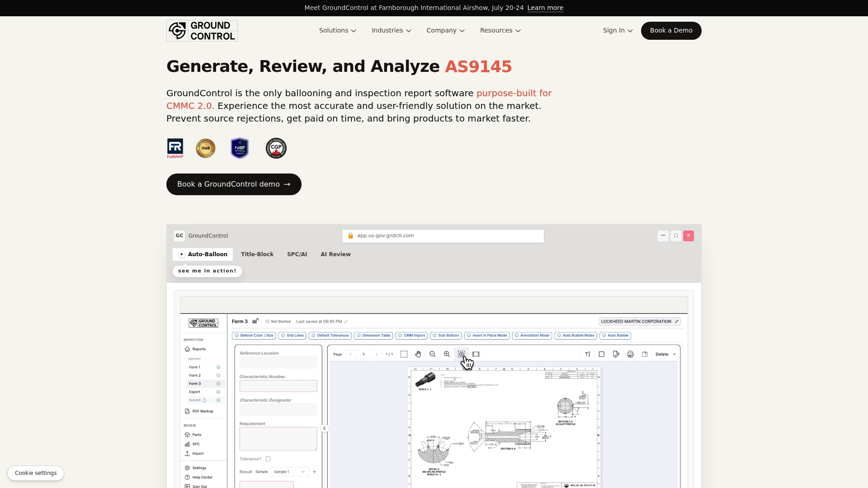
Task: Check the Tolerance? checkbox
Action: (268, 459)
